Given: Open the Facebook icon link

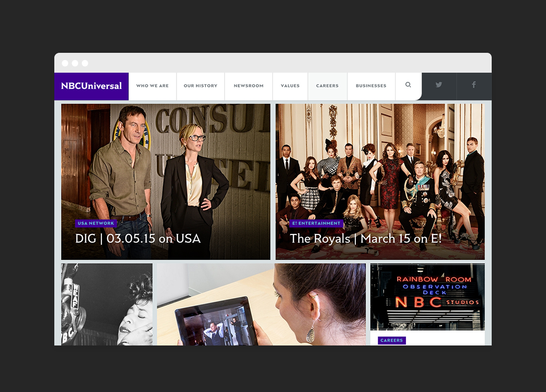Looking at the screenshot, I should [474, 85].
